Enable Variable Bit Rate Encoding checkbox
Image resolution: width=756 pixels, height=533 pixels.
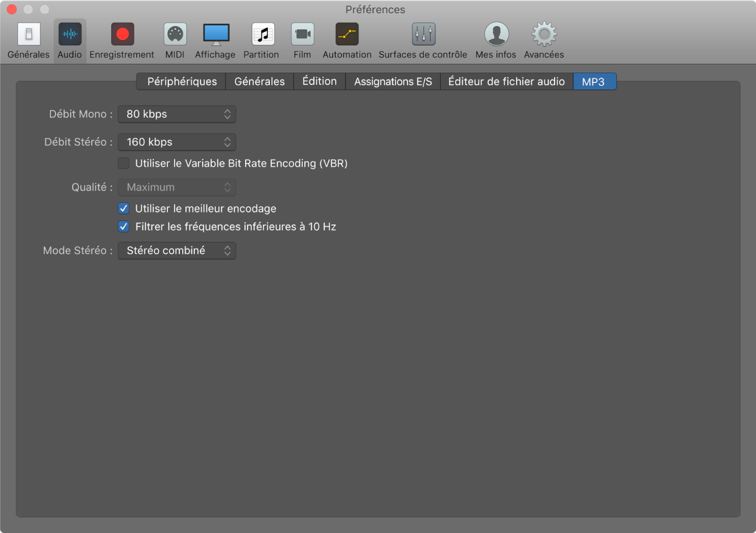pyautogui.click(x=124, y=163)
